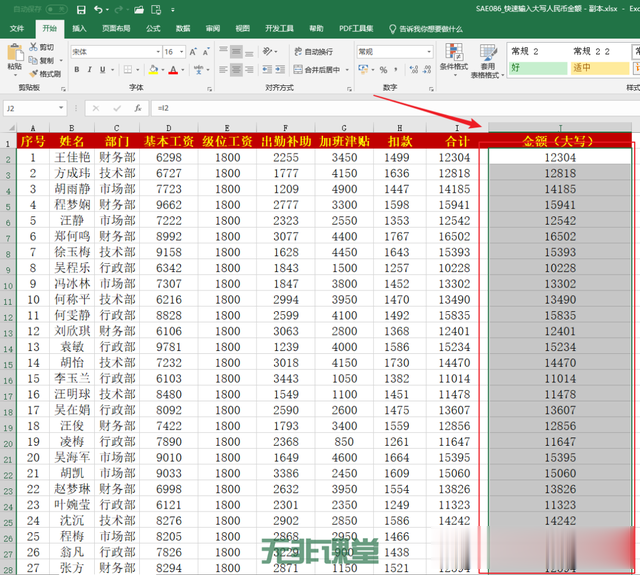Click the Redo arrow icon
Image resolution: width=640 pixels, height=575 pixels.
[119, 9]
